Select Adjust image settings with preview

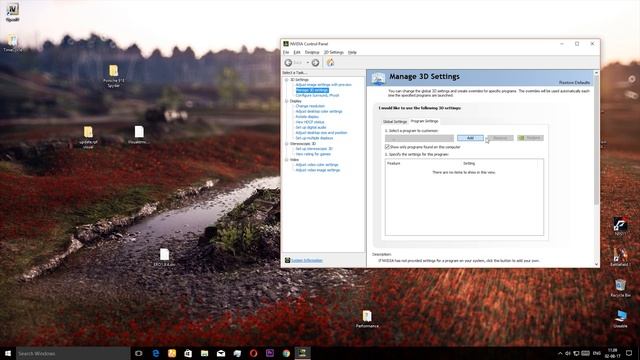(323, 84)
